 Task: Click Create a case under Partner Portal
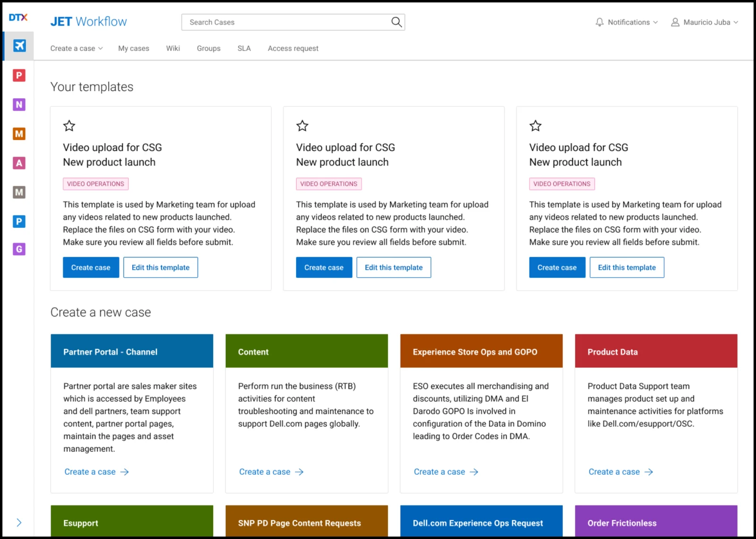pyautogui.click(x=90, y=472)
